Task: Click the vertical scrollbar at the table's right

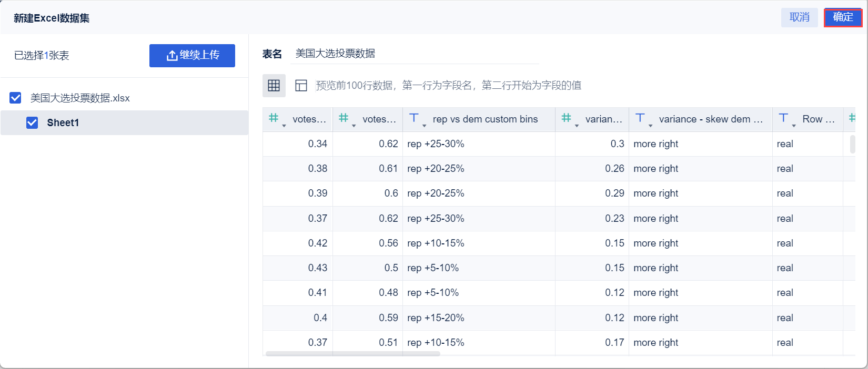Action: tap(852, 144)
